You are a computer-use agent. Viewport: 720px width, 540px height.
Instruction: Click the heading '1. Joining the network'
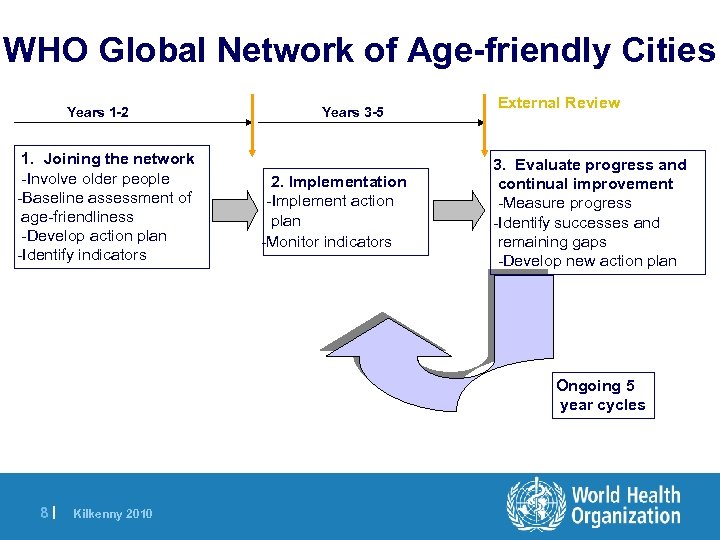point(107,159)
